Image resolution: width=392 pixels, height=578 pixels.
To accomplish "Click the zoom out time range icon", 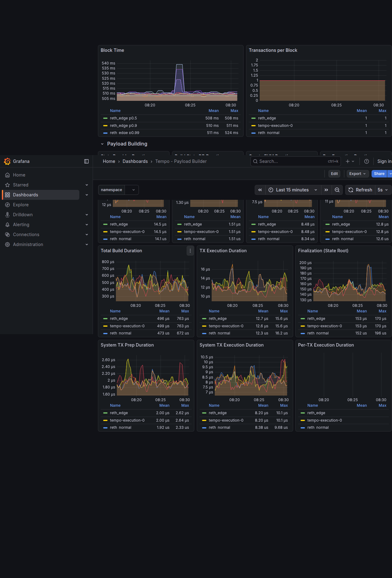I will [337, 190].
